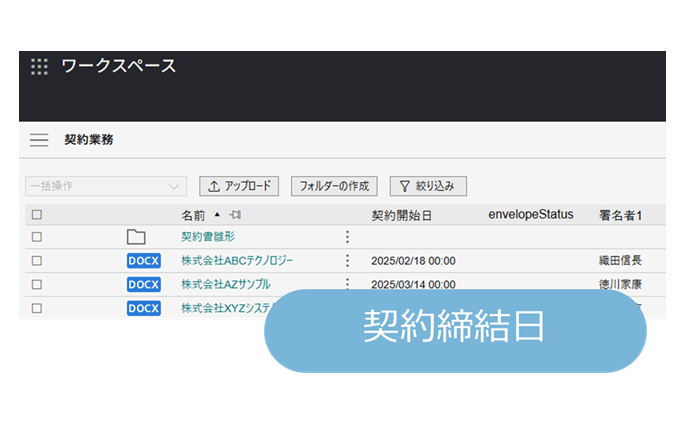The height and width of the screenshot is (431, 686).
Task: Check the box for 株式会社XYZ row
Action: tap(37, 308)
